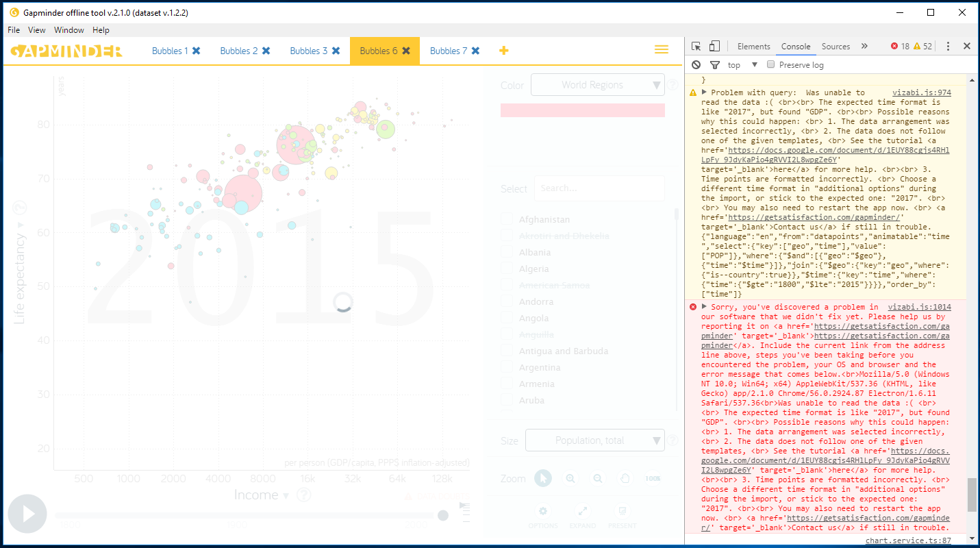Open the Income axis indicator dropdown
Screen dimensions: 980x548
(x=261, y=495)
